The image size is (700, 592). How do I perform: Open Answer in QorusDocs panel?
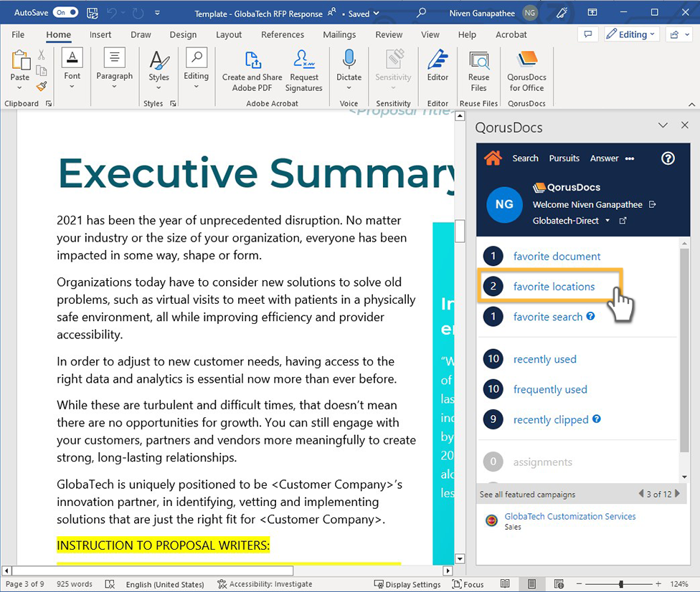pos(604,158)
